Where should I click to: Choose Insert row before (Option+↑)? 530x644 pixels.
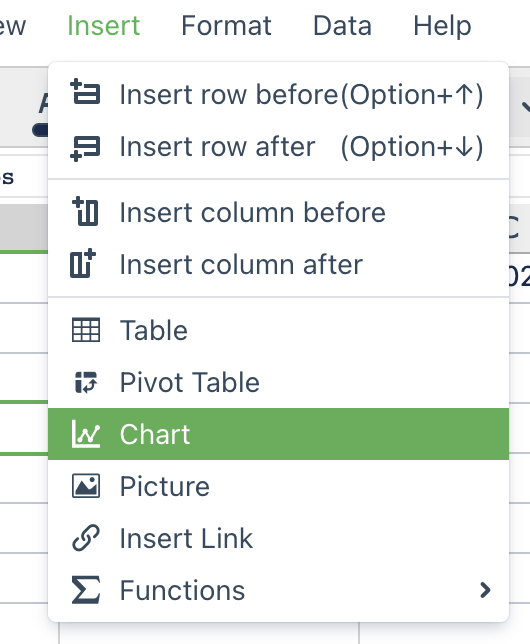pyautogui.click(x=279, y=94)
